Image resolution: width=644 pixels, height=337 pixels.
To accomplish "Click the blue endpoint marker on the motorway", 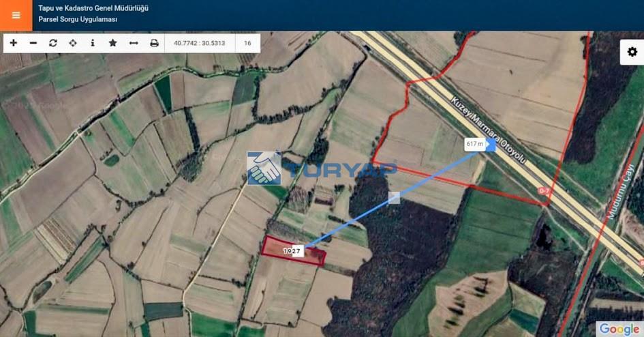I will tap(491, 145).
